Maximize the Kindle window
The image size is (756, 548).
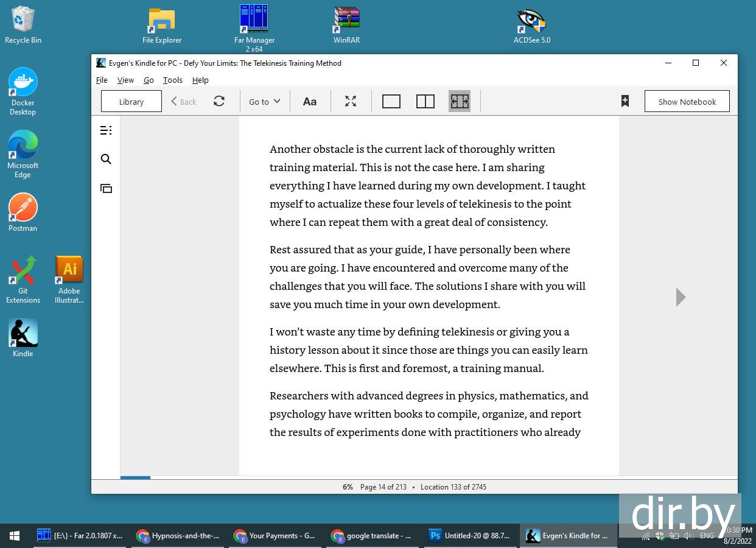point(696,63)
